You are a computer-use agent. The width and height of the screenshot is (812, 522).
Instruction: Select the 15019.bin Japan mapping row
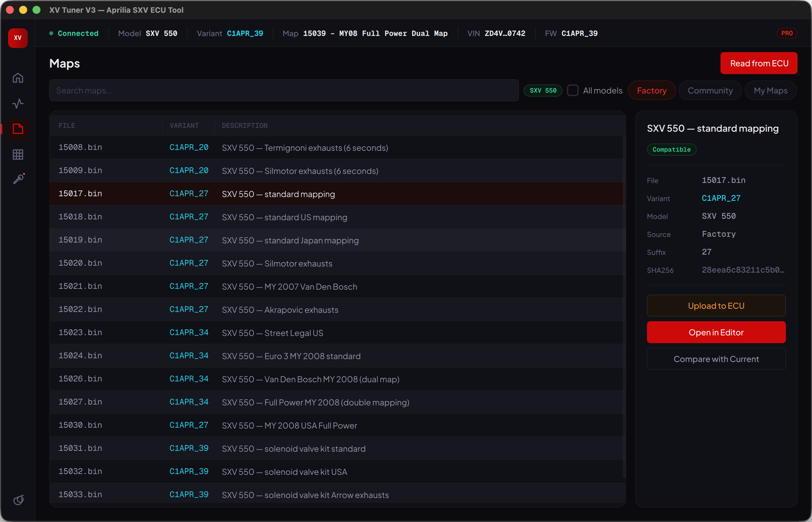[x=336, y=240]
